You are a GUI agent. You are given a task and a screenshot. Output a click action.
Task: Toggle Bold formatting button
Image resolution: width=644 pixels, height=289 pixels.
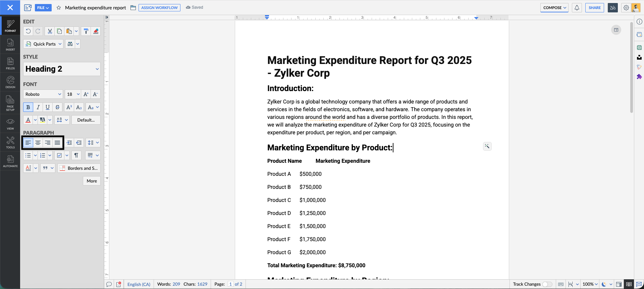tap(28, 107)
